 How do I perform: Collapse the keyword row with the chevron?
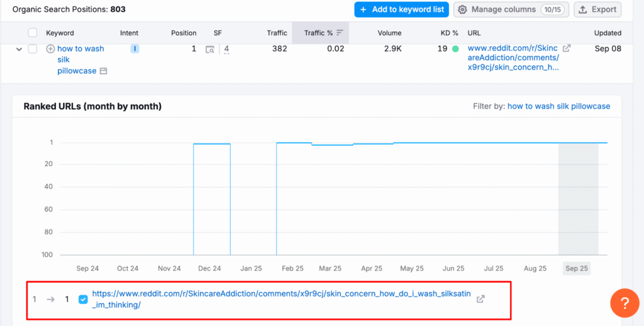pos(18,49)
